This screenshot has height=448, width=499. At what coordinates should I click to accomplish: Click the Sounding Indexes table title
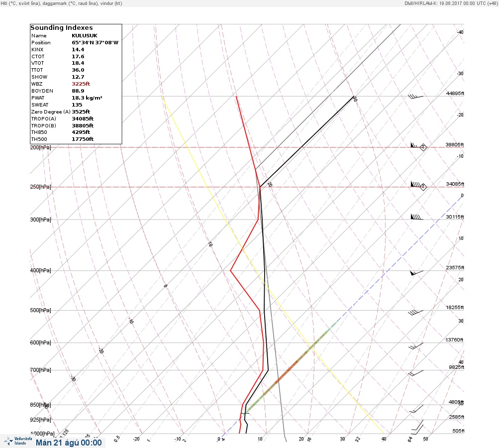pyautogui.click(x=62, y=28)
